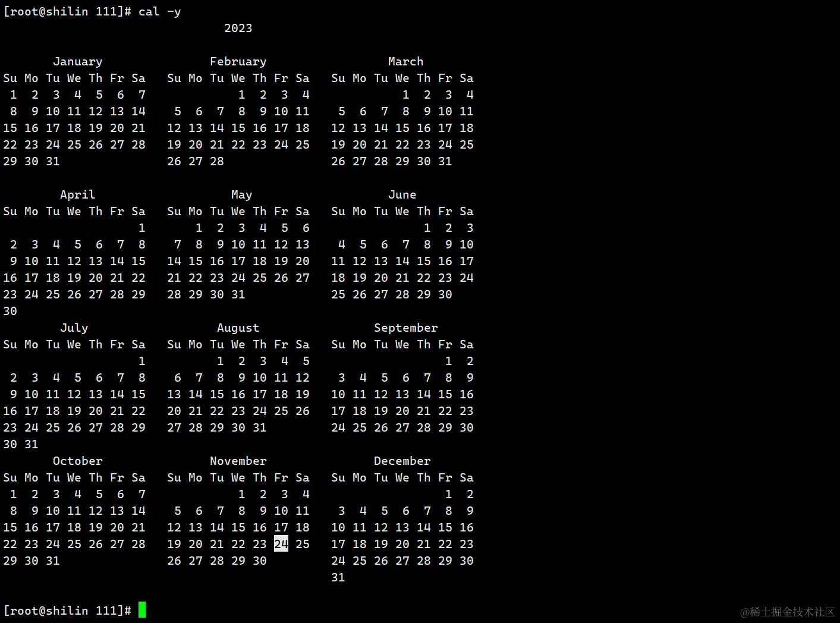The image size is (840, 623).
Task: Click date 1 in July
Action: [x=142, y=361]
